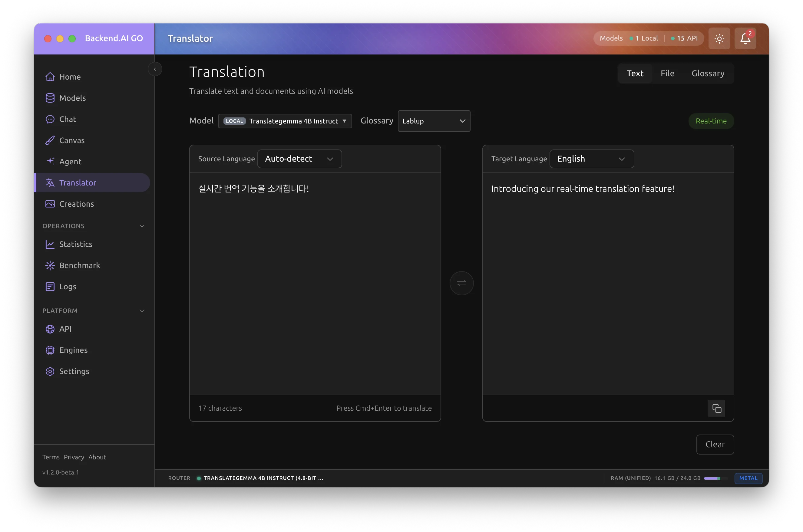Swap source and target languages
This screenshot has width=803, height=532.
pyautogui.click(x=461, y=283)
